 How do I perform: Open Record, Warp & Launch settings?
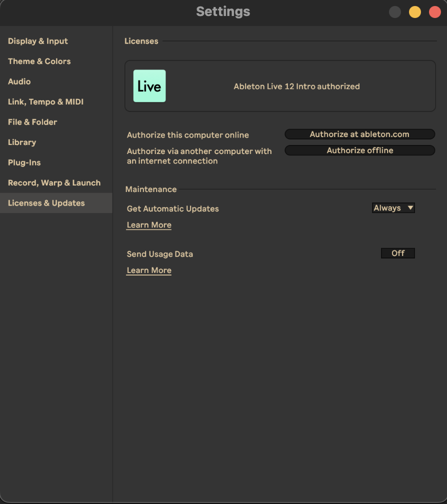(x=54, y=183)
